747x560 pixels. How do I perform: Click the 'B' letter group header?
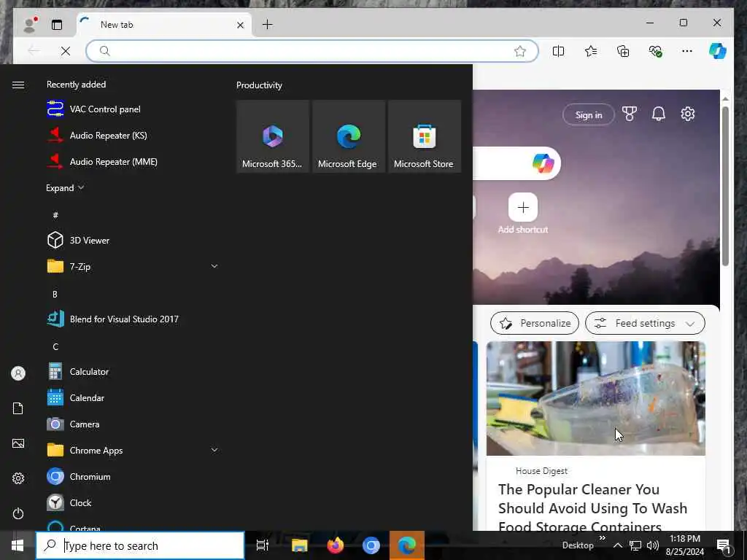point(55,295)
